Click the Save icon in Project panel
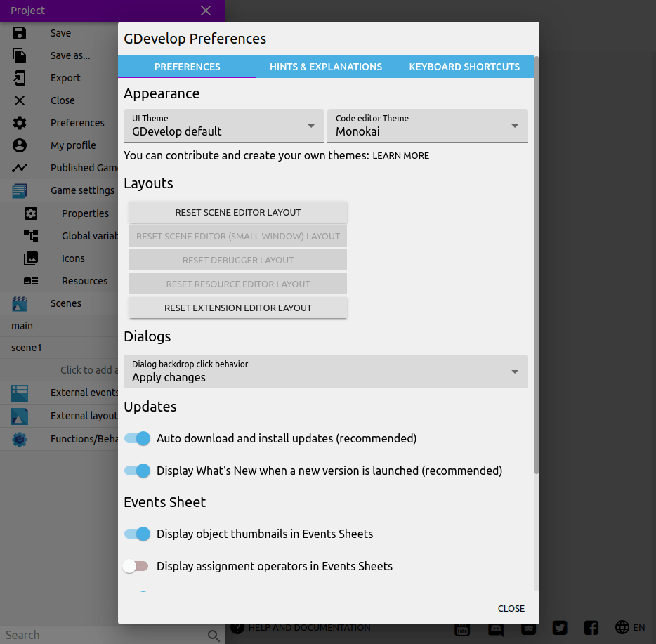 20,33
